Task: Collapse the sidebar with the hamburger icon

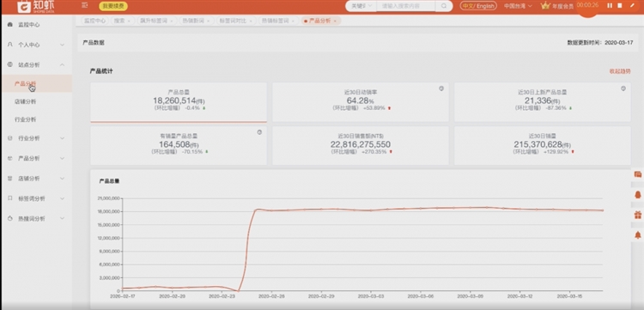Action: coord(85,5)
